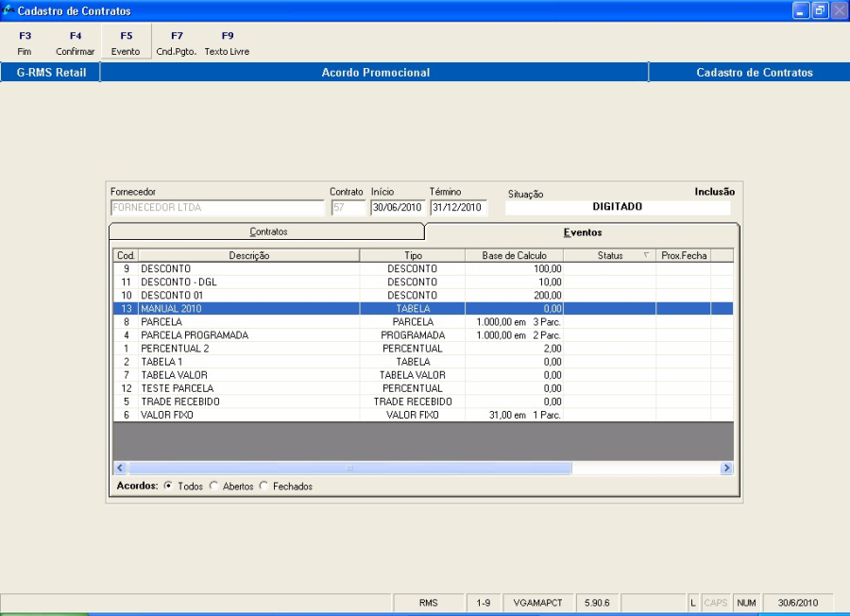Choose the Abertos radio option
The width and height of the screenshot is (850, 616).
[x=214, y=486]
